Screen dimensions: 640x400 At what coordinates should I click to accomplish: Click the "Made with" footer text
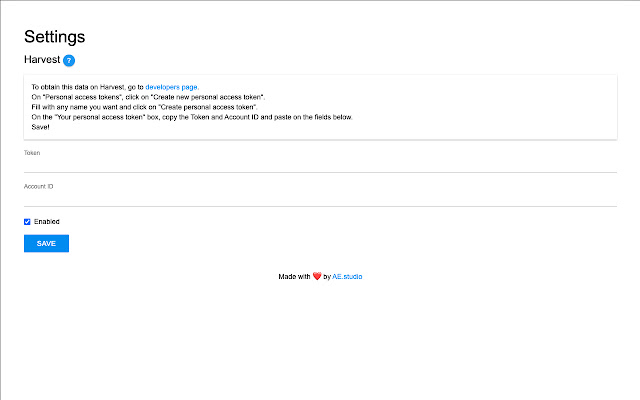pos(294,276)
